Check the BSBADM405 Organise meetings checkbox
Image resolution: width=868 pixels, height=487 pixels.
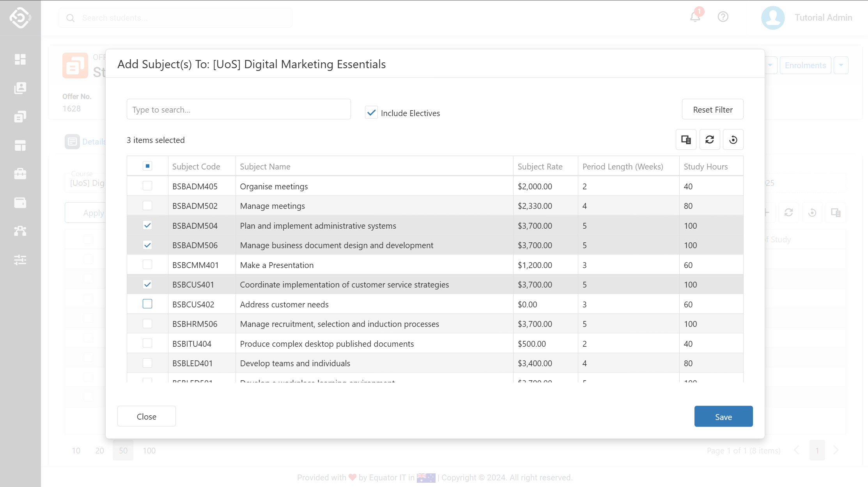click(x=147, y=186)
